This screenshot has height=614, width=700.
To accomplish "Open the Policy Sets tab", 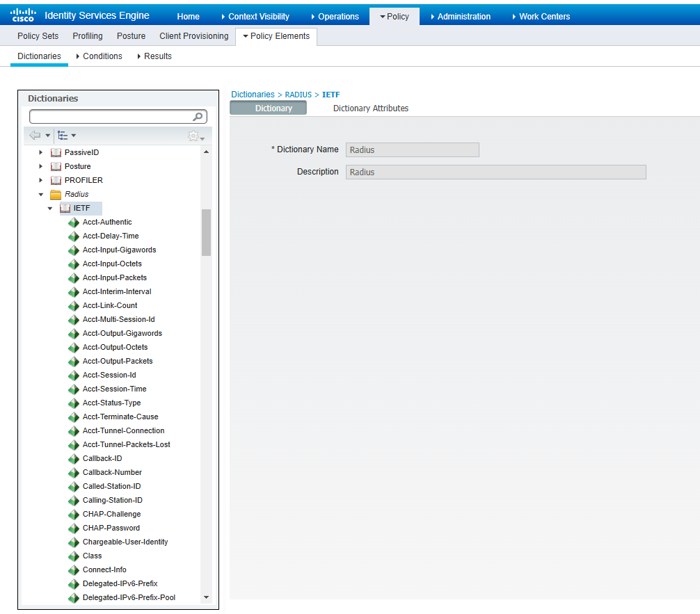I will 38,36.
